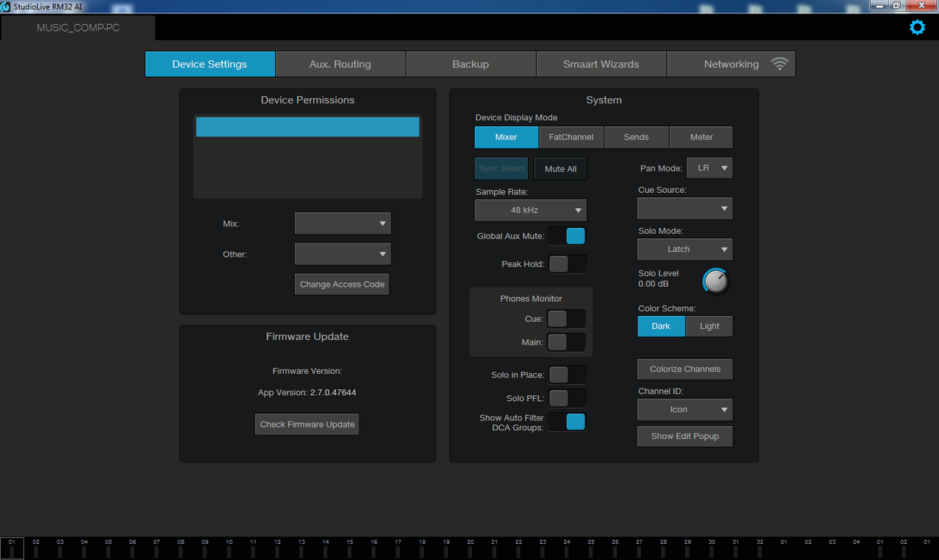The width and height of the screenshot is (939, 560).
Task: Select channel 24 meter in bottom strip
Action: 567,548
